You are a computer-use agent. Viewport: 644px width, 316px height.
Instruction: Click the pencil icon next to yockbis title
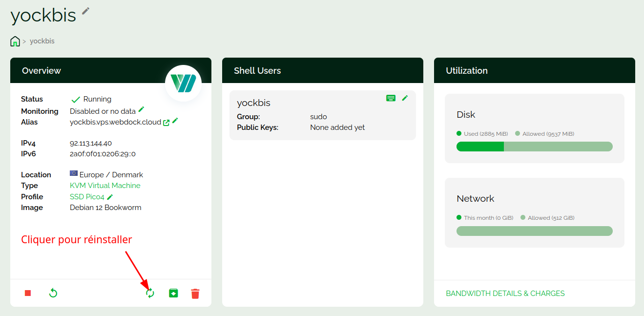[x=86, y=11]
